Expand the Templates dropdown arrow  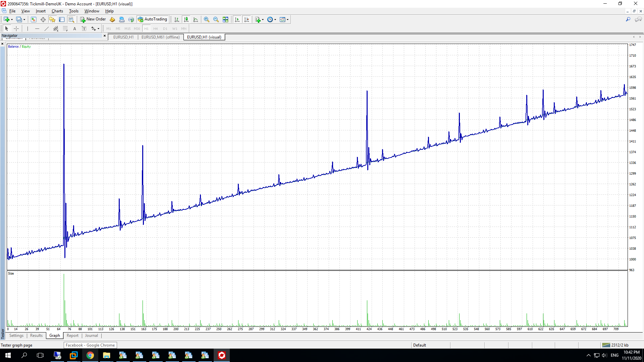coord(288,19)
